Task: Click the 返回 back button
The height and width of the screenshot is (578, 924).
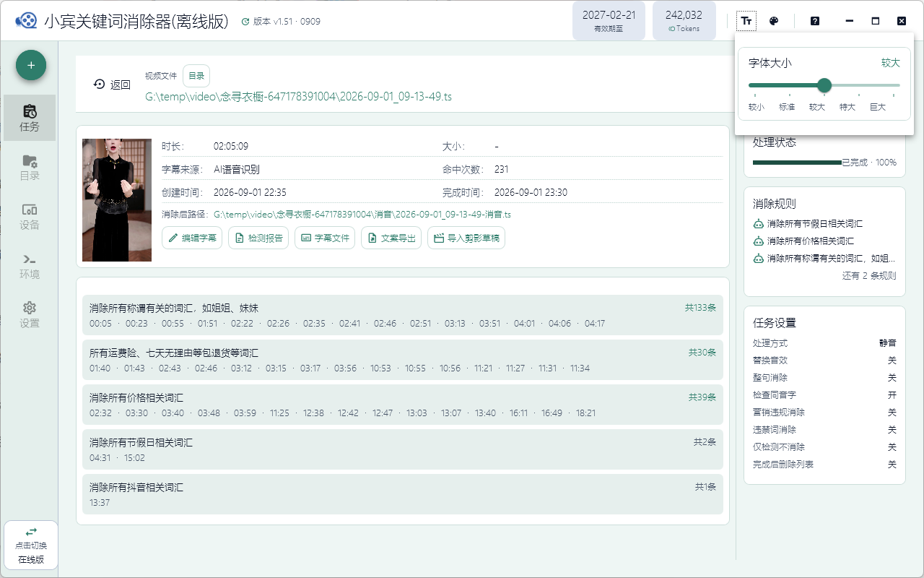Action: (x=112, y=85)
